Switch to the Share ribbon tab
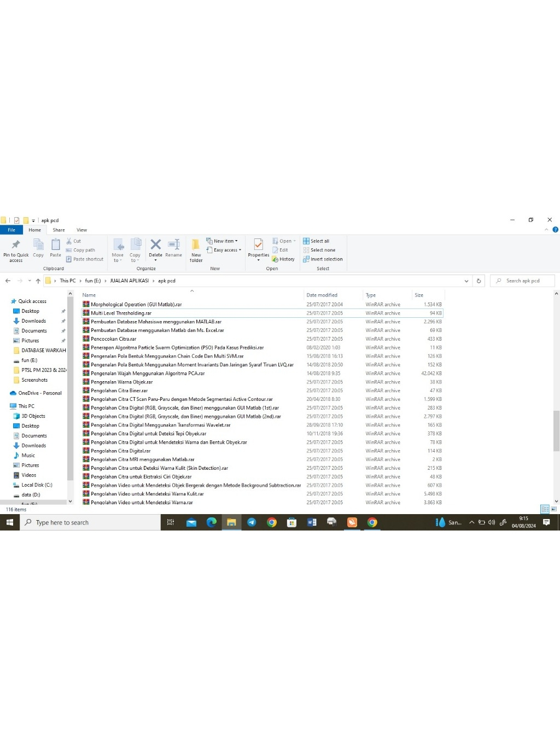The width and height of the screenshot is (560, 746). pyautogui.click(x=59, y=230)
